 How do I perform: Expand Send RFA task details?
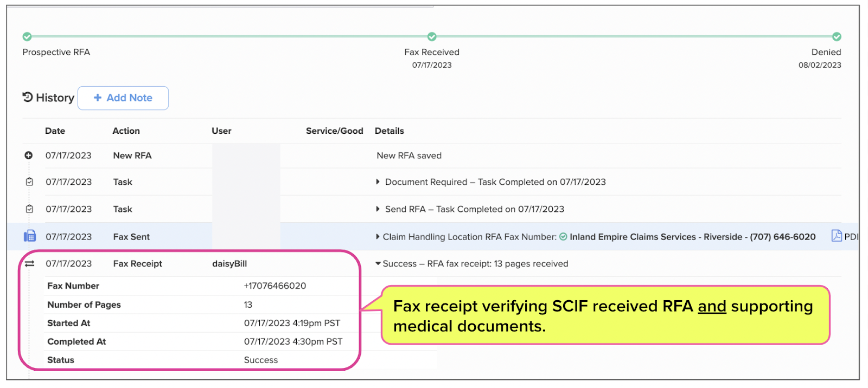click(378, 209)
